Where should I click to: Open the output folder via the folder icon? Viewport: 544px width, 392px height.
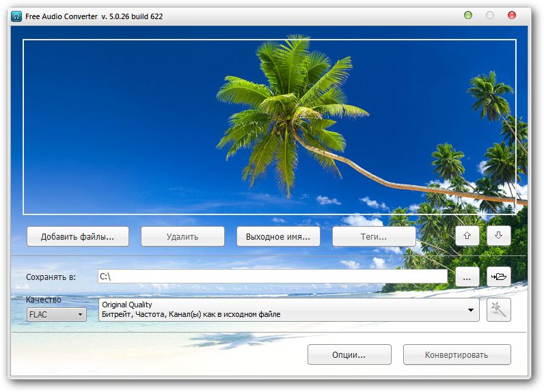pyautogui.click(x=499, y=277)
